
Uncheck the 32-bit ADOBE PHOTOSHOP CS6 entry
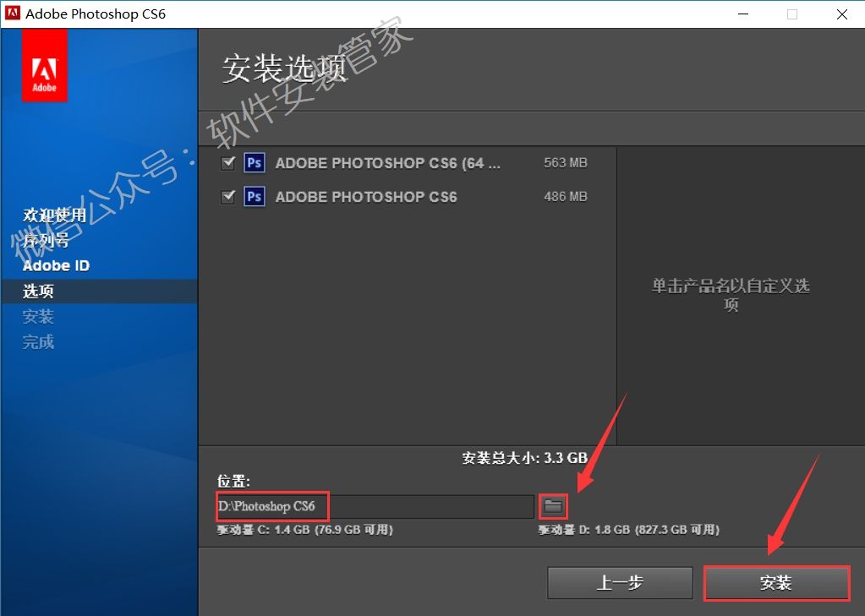227,196
